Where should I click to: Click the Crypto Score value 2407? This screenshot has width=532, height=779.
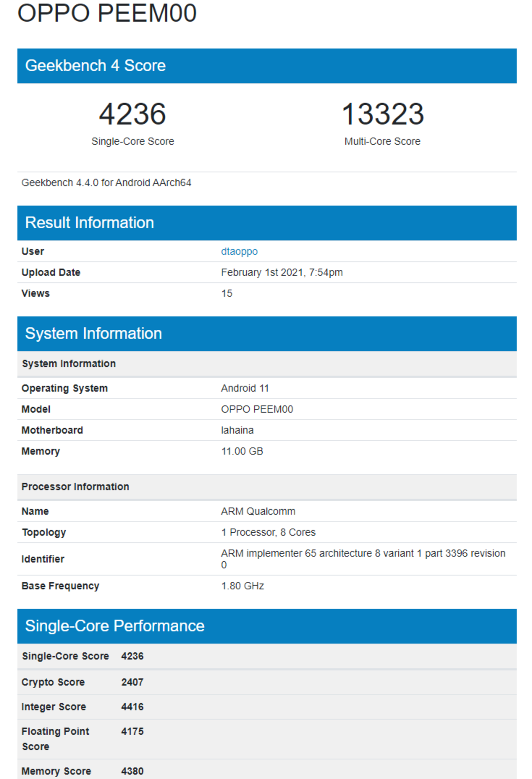(x=132, y=683)
